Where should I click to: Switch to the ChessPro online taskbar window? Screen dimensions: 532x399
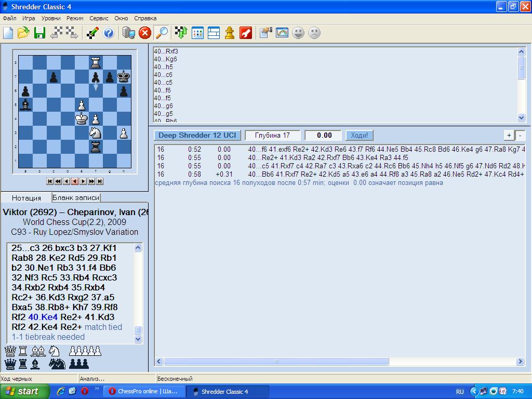click(x=144, y=392)
